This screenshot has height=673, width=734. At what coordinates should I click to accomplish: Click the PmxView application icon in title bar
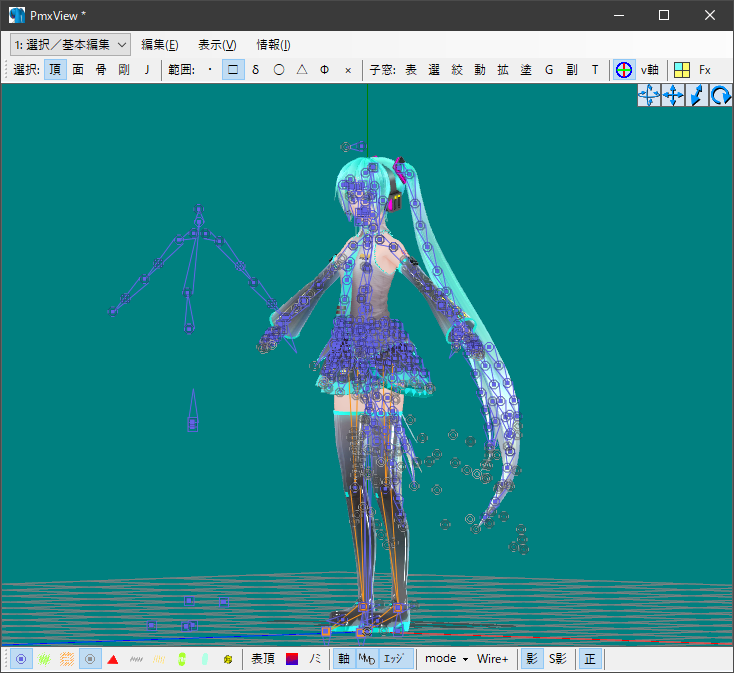(17, 15)
